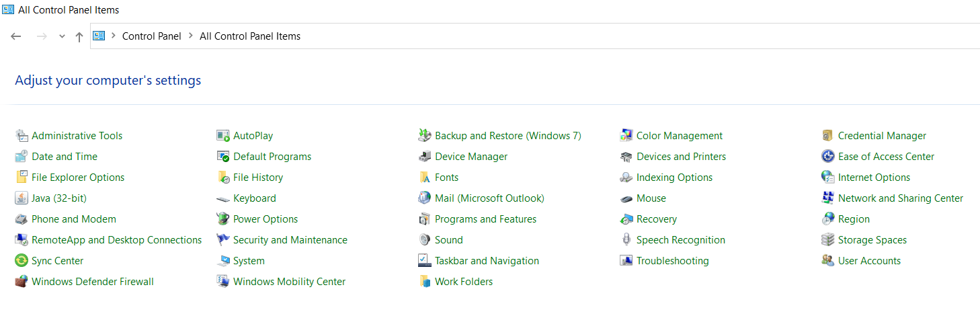Click the Back navigation arrow
This screenshot has width=980, height=312.
tap(16, 36)
